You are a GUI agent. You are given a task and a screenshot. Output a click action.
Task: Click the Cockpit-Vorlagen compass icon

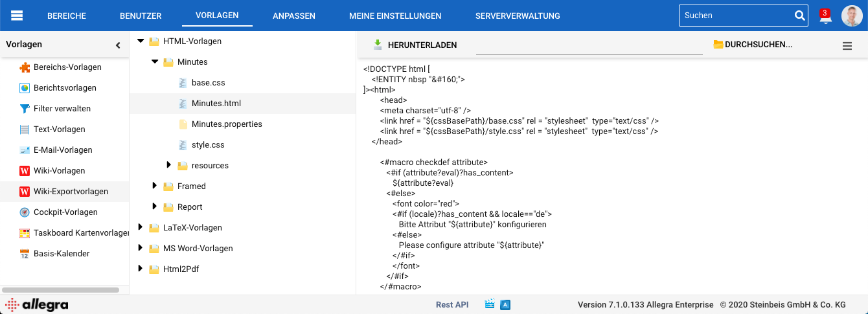click(x=25, y=212)
